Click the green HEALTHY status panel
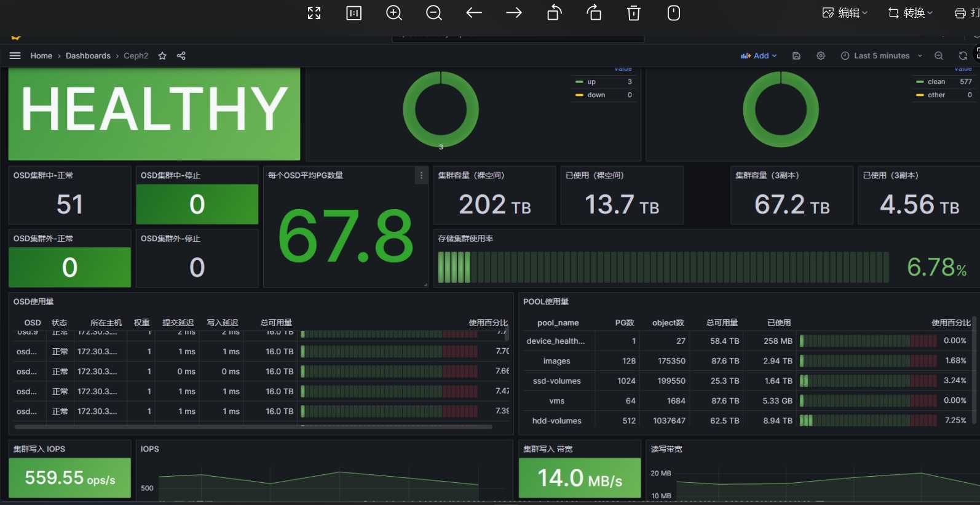The image size is (980, 505). pyautogui.click(x=154, y=114)
